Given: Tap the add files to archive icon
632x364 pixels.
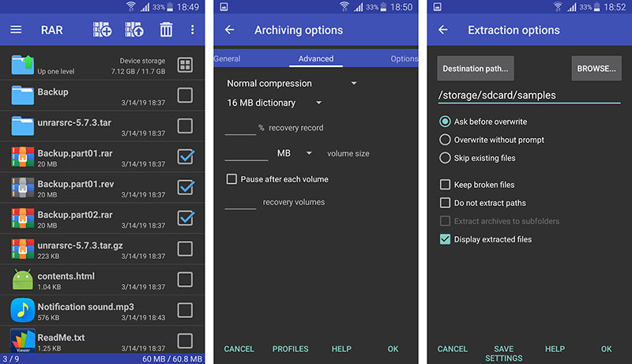Looking at the screenshot, I should pos(102,30).
